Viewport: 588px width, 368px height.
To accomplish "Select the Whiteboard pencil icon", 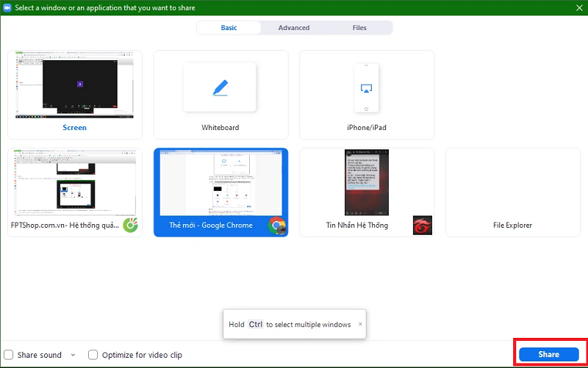I will (220, 87).
